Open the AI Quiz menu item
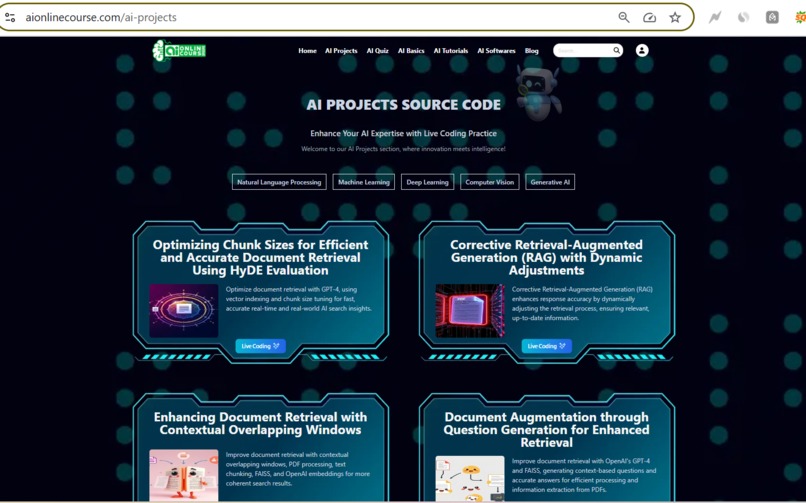 click(377, 50)
